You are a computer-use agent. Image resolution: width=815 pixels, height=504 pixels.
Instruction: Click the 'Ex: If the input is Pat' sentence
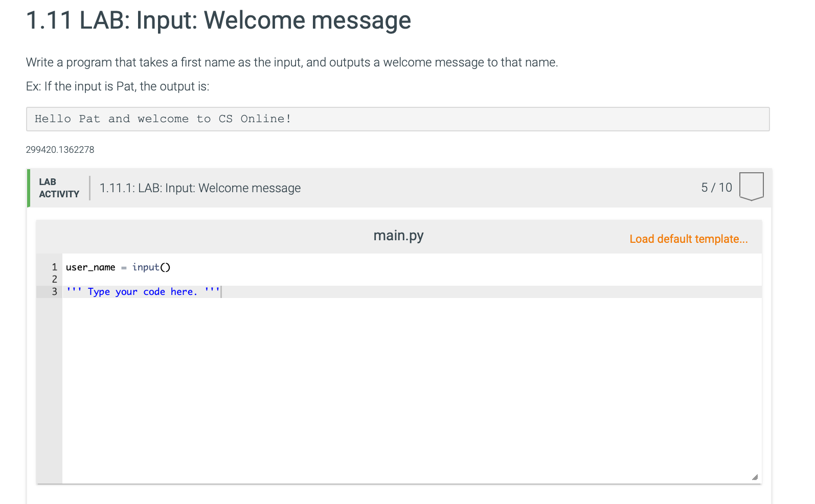118,86
